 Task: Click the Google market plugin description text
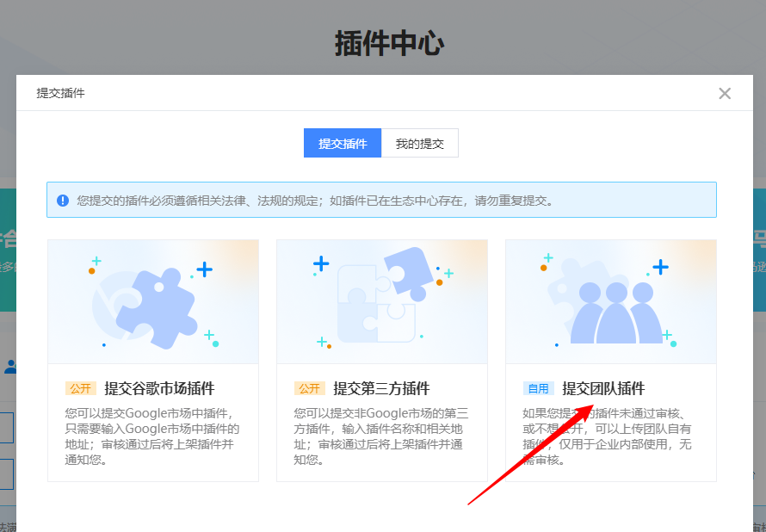tap(152, 436)
